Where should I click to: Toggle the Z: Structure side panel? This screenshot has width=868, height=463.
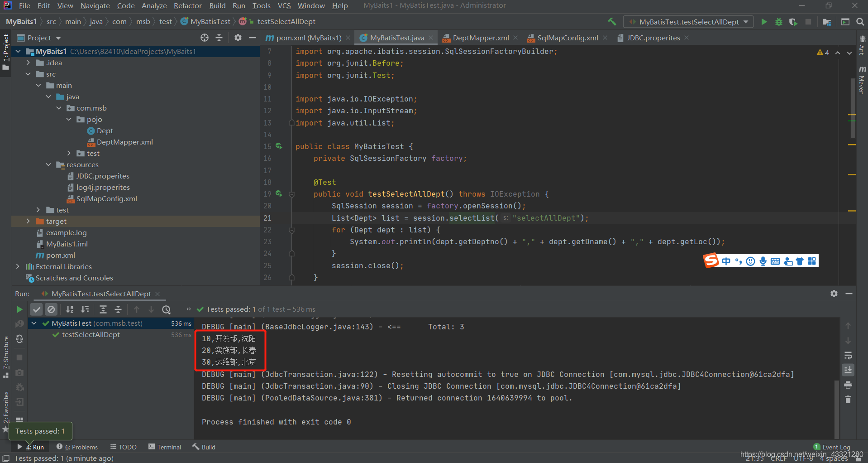click(x=6, y=357)
